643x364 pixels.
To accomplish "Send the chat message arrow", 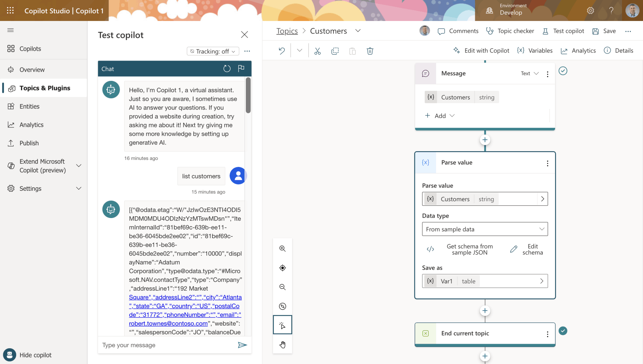I will click(242, 345).
